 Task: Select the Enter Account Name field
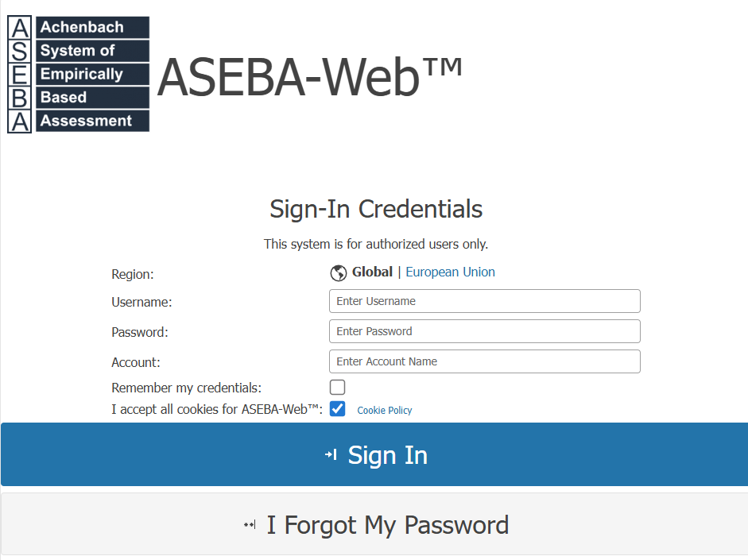click(x=484, y=361)
